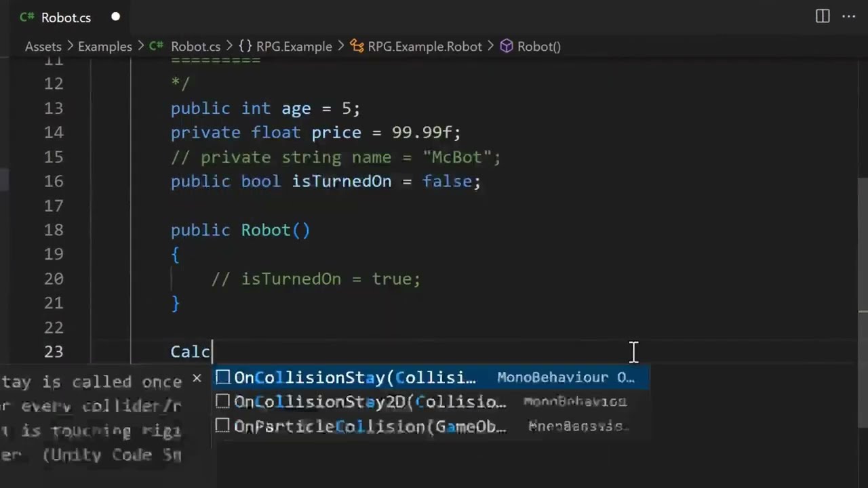The image size is (868, 488).
Task: Open the Robot.cs breadcrumb segment
Action: pos(195,47)
